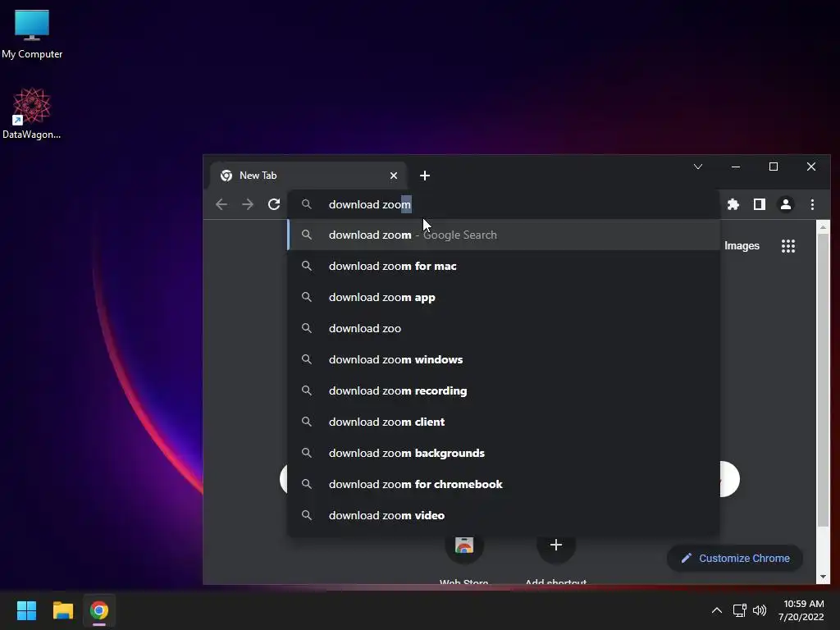The height and width of the screenshot is (630, 840).
Task: Select the New Tab tab
Action: (308, 176)
